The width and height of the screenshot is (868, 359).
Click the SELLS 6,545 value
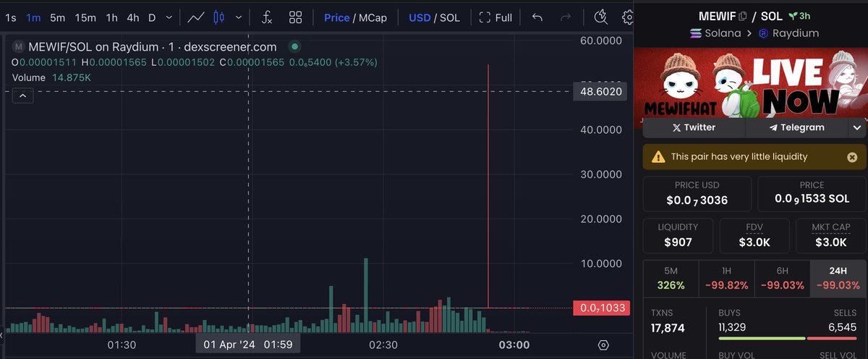coord(841,327)
